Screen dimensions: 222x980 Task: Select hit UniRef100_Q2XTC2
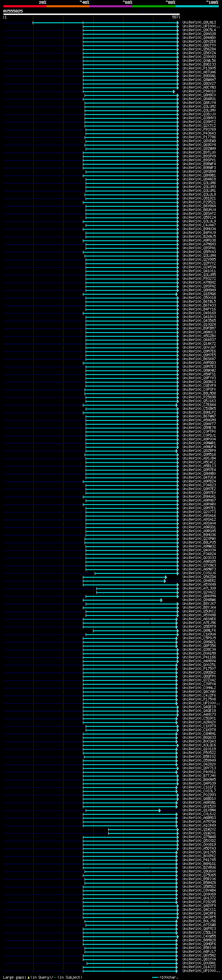[199, 125]
